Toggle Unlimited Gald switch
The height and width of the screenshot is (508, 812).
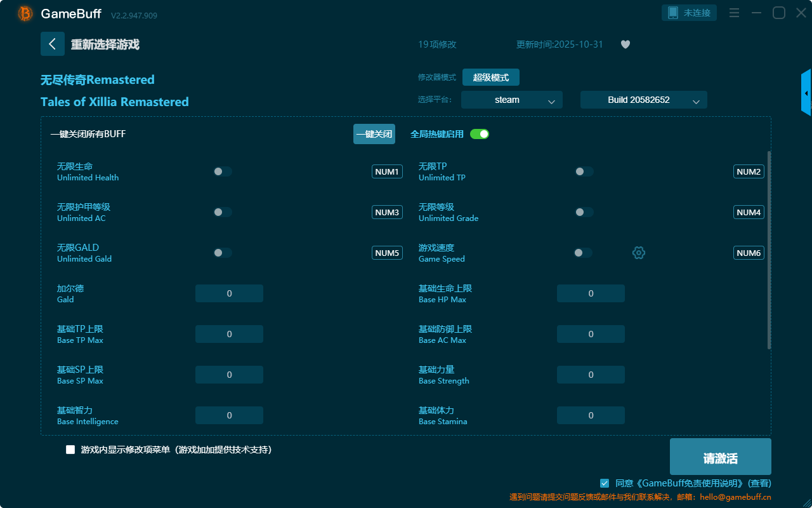[x=223, y=253]
